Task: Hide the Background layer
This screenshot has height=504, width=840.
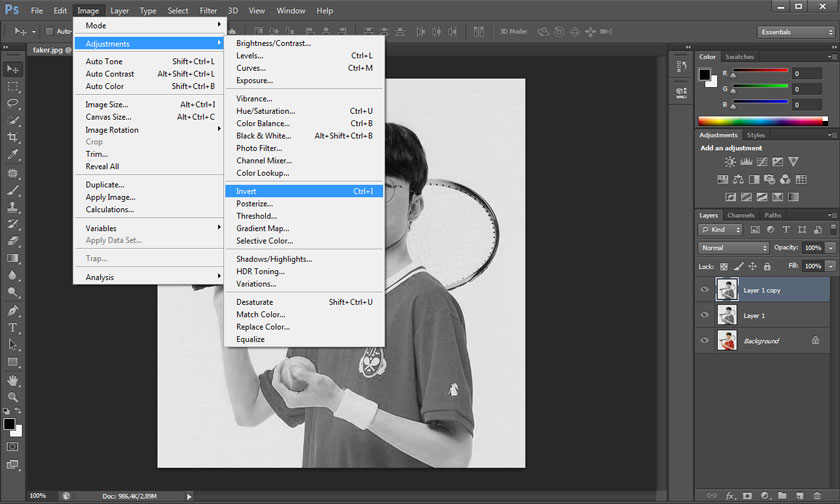Action: click(705, 340)
